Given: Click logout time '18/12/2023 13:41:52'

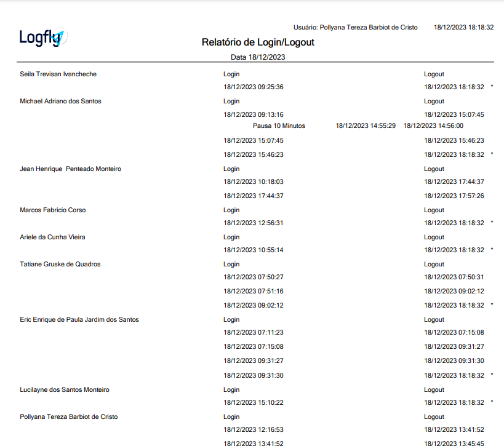Looking at the screenshot, I should (454, 429).
